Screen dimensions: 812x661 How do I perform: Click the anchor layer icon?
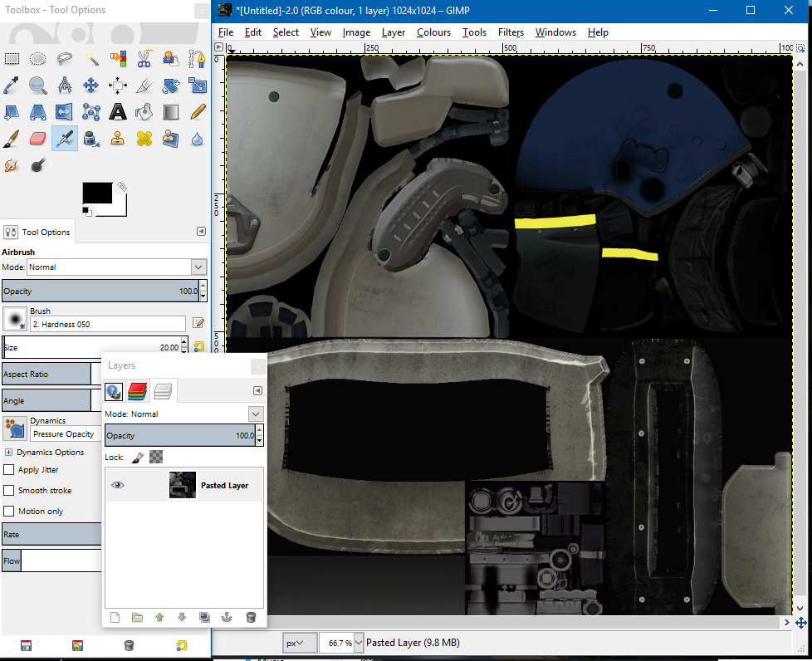(x=227, y=617)
